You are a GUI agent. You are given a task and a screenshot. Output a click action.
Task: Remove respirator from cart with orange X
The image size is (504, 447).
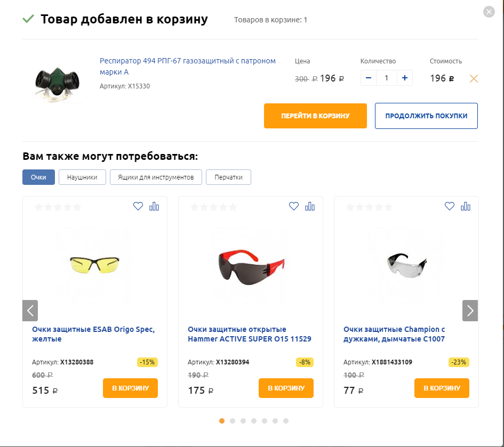click(474, 78)
